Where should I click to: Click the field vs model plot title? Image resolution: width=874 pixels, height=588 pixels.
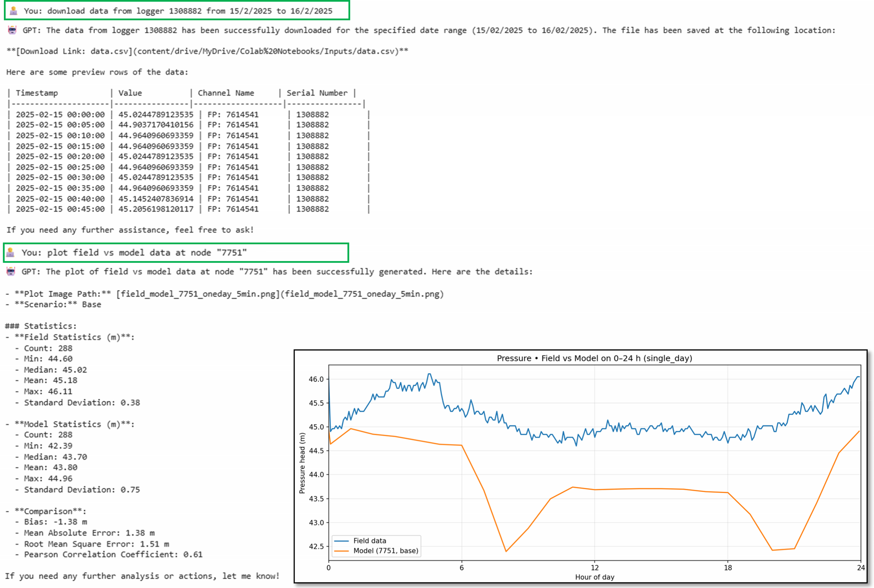[594, 358]
